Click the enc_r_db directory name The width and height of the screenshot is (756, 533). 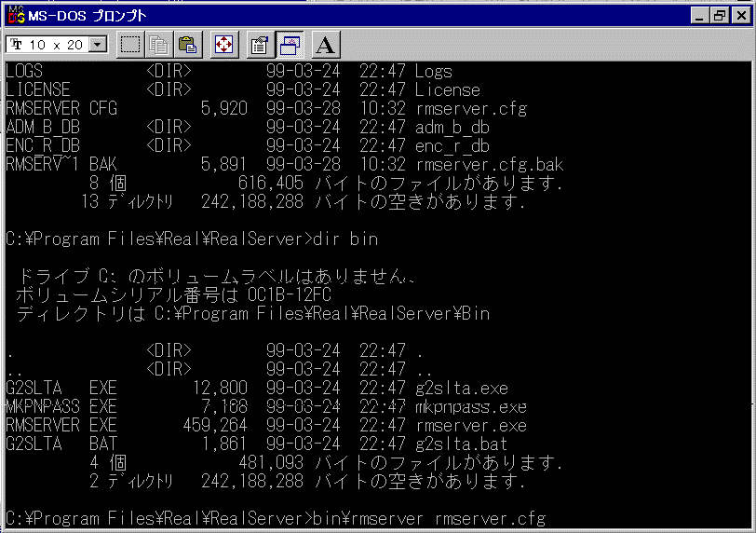pyautogui.click(x=452, y=146)
